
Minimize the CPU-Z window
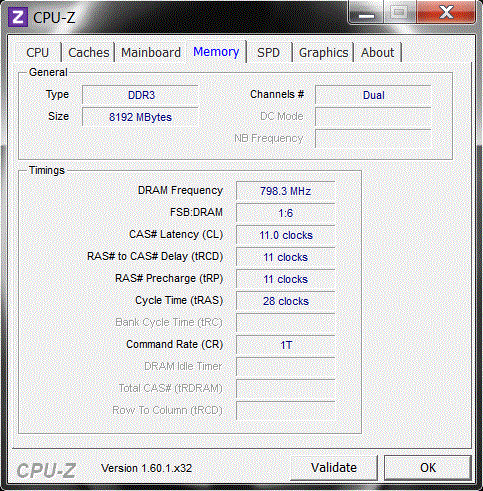tap(366, 13)
